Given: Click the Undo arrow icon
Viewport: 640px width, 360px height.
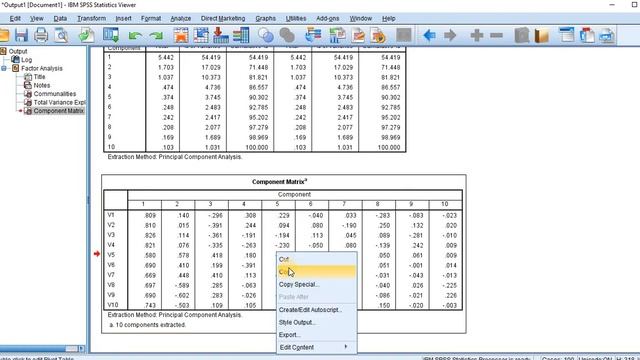Looking at the screenshot, I should 135,36.
